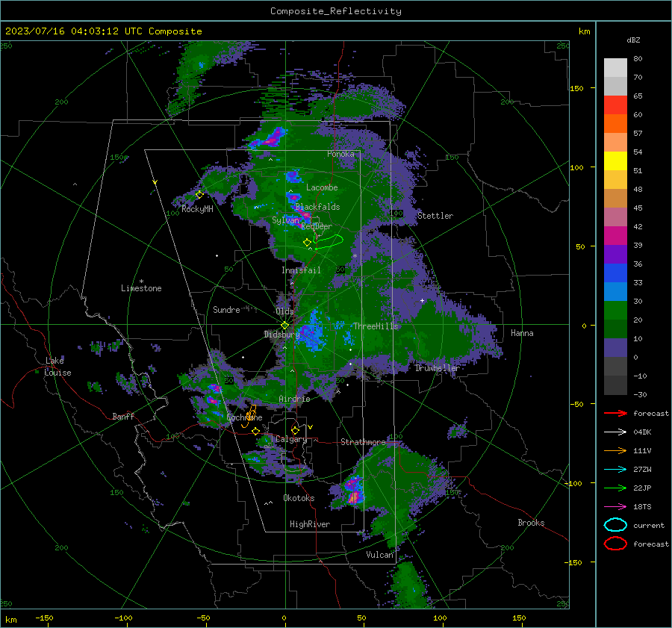
Task: Select the Innisfail city label
Action: tap(301, 270)
